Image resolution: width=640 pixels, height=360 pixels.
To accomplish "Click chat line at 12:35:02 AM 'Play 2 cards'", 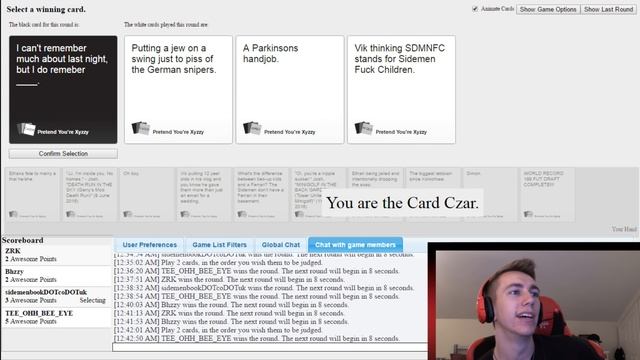I will click(218, 262).
